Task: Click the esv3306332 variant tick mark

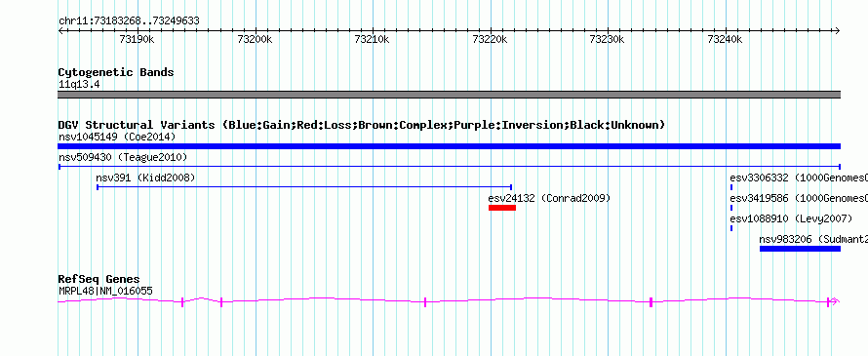Action: pos(731,187)
